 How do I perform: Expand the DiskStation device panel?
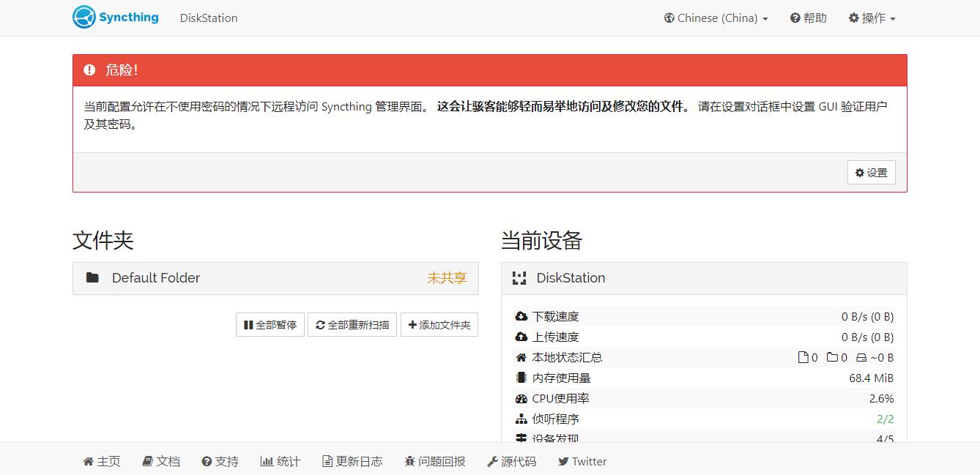(x=703, y=278)
